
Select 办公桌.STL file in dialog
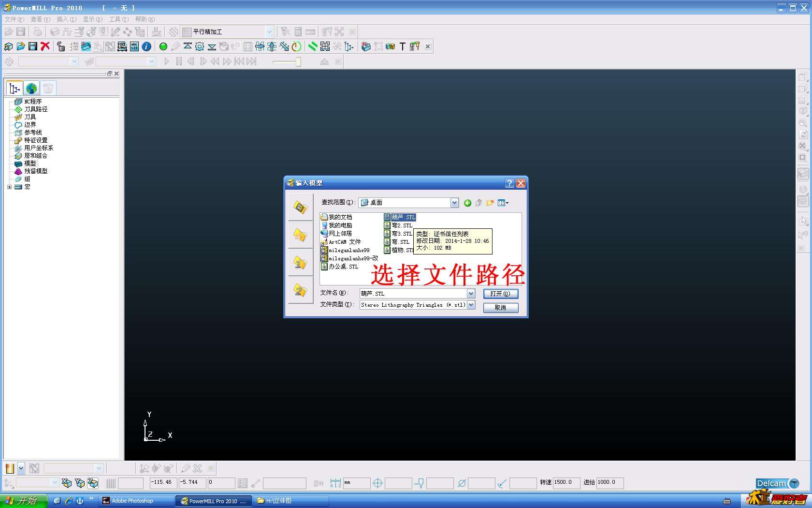point(340,267)
